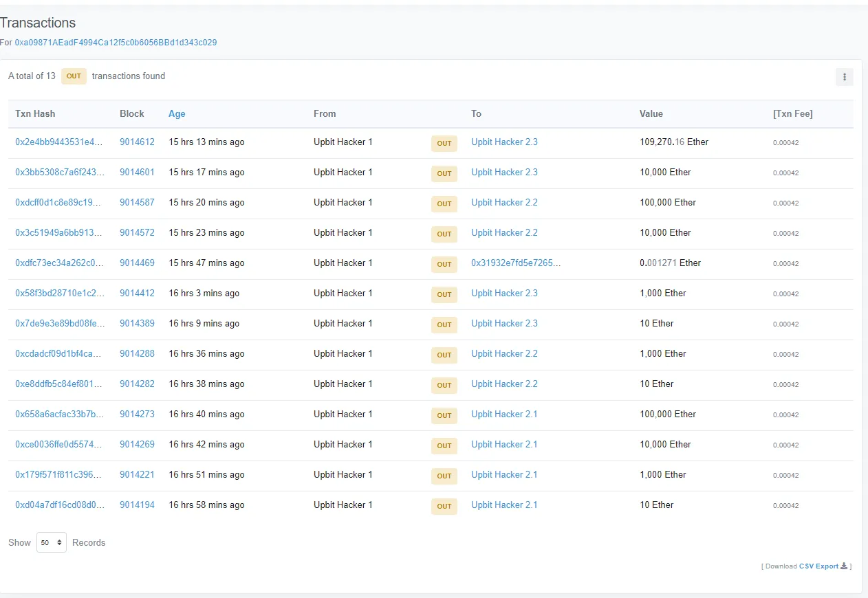The width and height of the screenshot is (868, 598).
Task: Open Upbit Hacker 2.1 in last row
Action: 504,505
